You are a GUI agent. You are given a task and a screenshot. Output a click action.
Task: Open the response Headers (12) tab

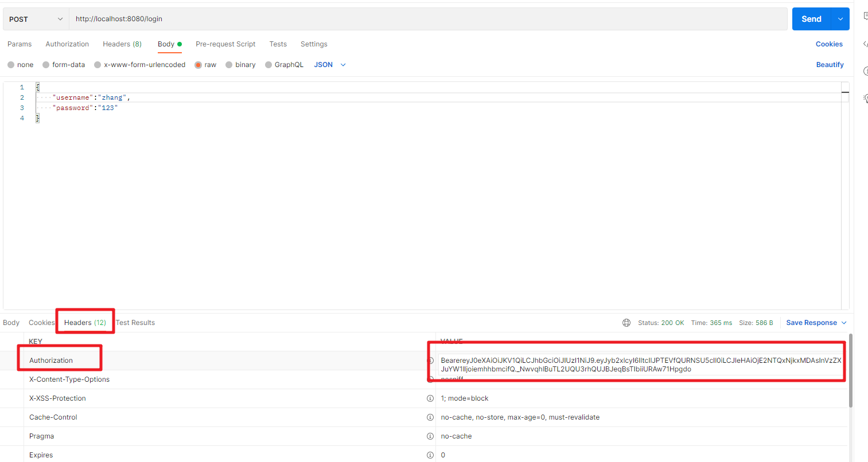(85, 323)
